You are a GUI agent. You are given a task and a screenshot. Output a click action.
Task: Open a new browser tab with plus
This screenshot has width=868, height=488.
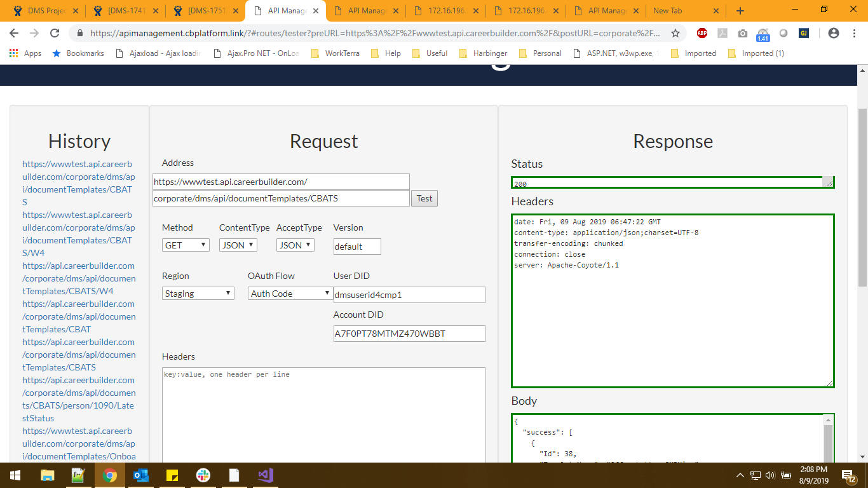pyautogui.click(x=740, y=11)
